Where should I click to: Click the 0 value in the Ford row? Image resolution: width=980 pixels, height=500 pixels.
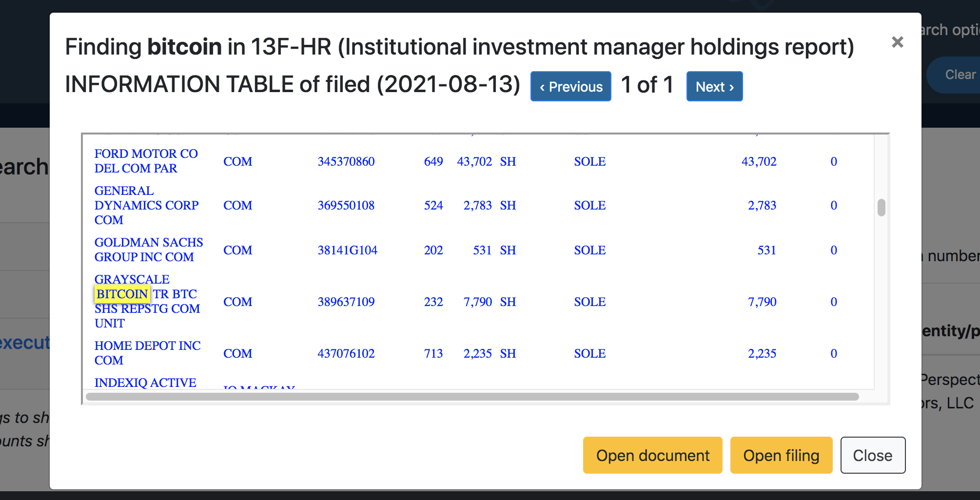pyautogui.click(x=834, y=161)
